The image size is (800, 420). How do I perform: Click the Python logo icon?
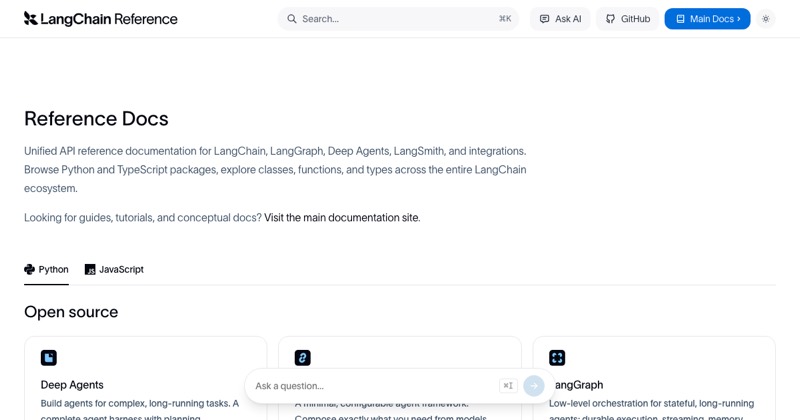pyautogui.click(x=30, y=269)
